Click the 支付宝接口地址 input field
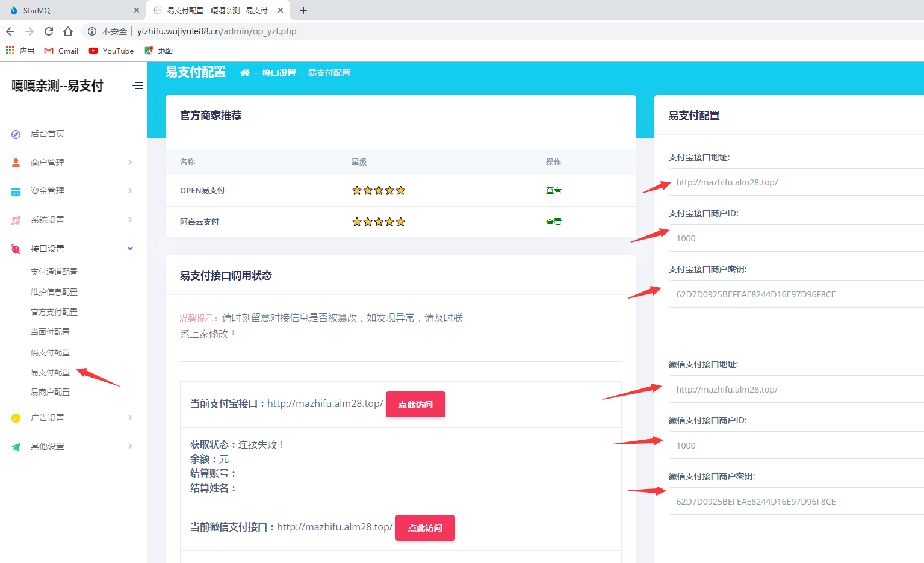The height and width of the screenshot is (563, 924). pos(795,182)
